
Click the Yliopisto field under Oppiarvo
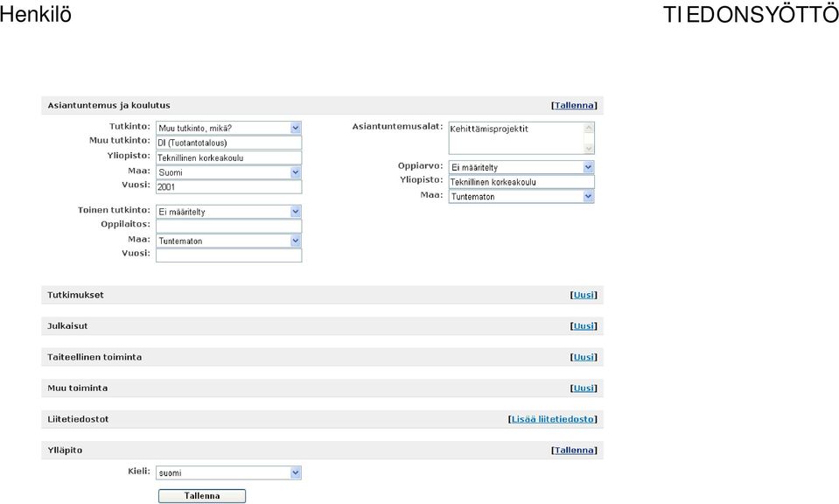(x=521, y=182)
